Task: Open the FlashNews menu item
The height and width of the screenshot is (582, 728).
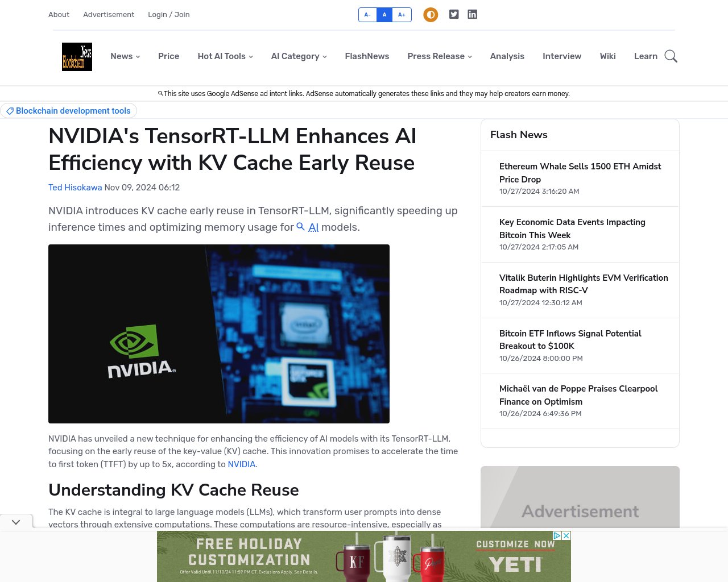Action: tap(367, 56)
